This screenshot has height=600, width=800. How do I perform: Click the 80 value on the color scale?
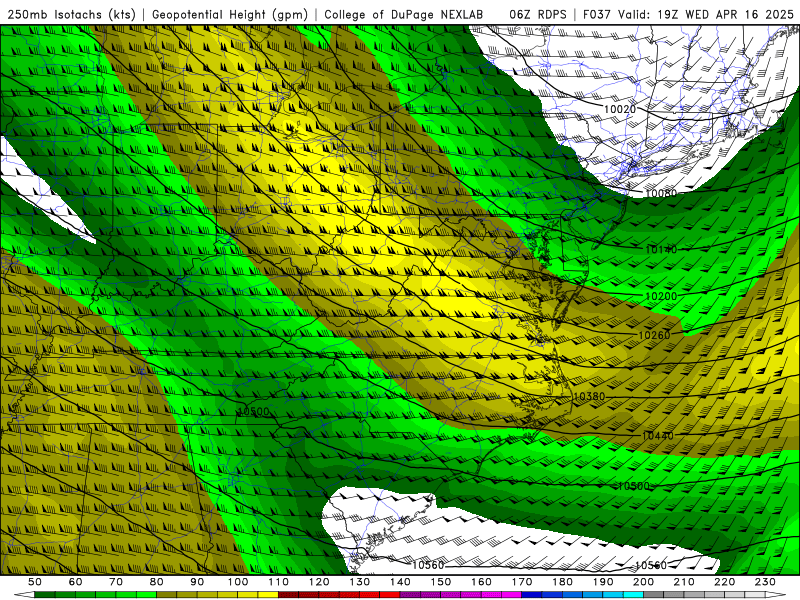157,582
